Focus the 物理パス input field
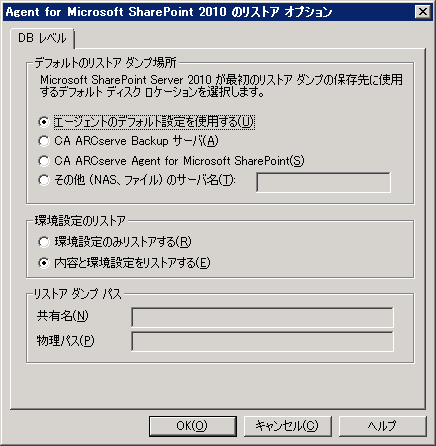This screenshot has width=436, height=446. 262,341
